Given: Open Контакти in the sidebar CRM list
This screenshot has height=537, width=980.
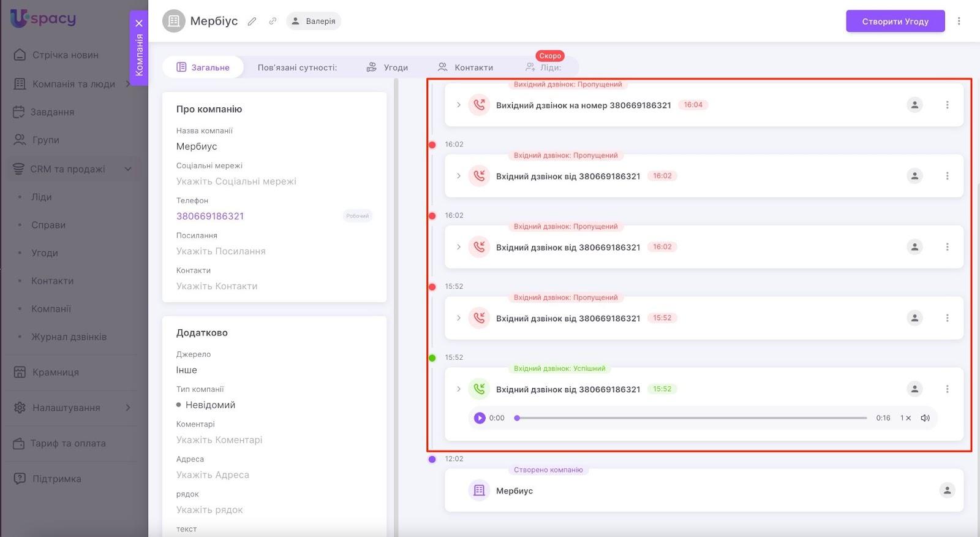Looking at the screenshot, I should pyautogui.click(x=53, y=281).
